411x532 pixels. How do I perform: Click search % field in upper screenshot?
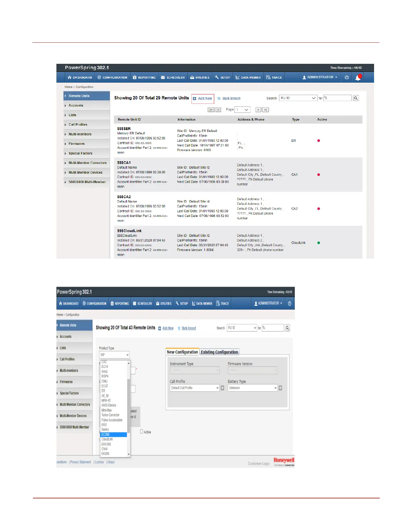pyautogui.click(x=337, y=98)
